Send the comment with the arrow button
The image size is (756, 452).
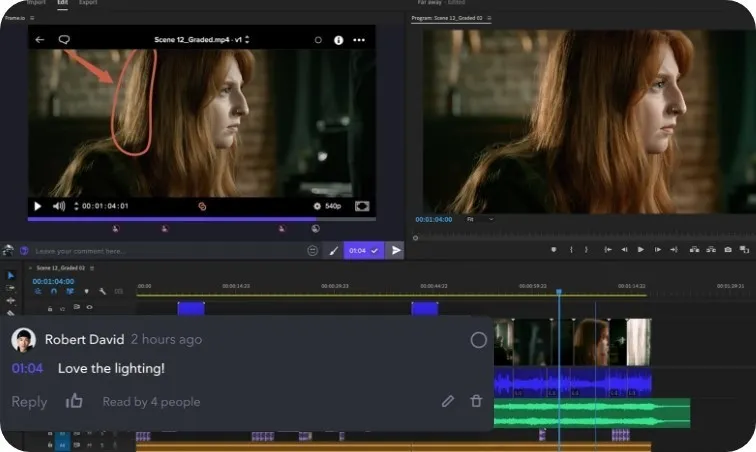point(396,250)
